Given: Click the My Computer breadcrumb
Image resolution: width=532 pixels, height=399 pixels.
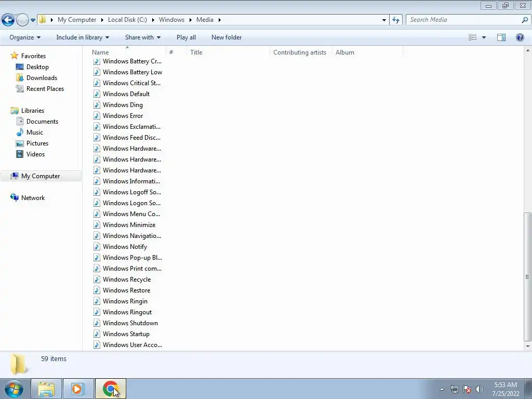Looking at the screenshot, I should (77, 20).
